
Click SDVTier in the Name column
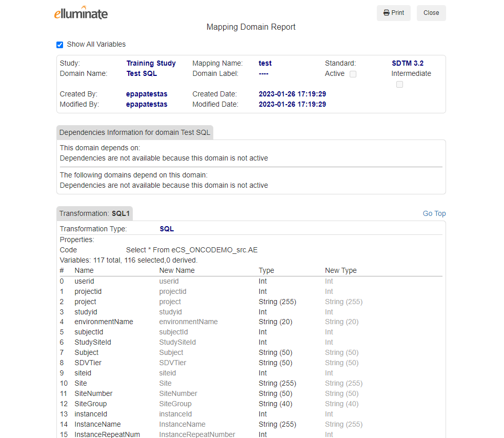point(88,363)
